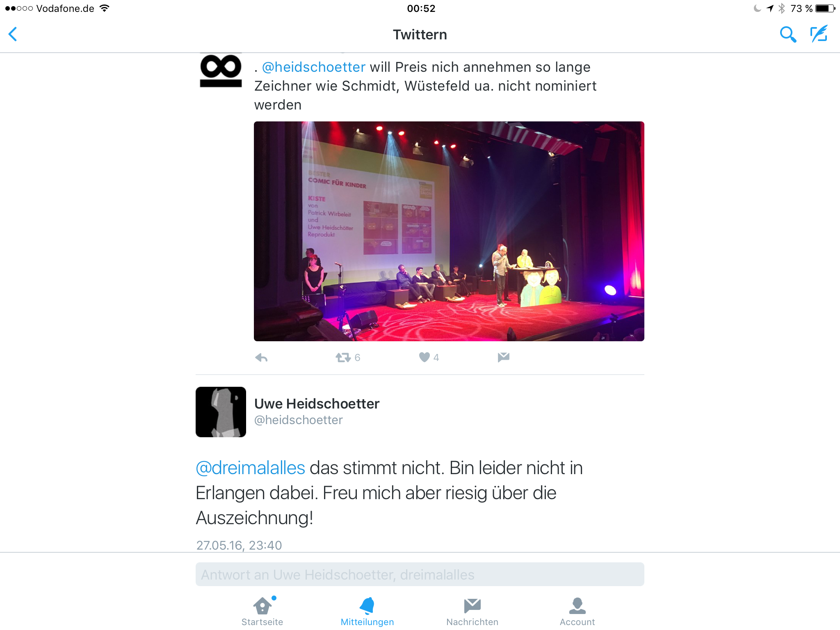This screenshot has height=630, width=840.
Task: Open the @dreimalalles mention link
Action: pyautogui.click(x=250, y=468)
